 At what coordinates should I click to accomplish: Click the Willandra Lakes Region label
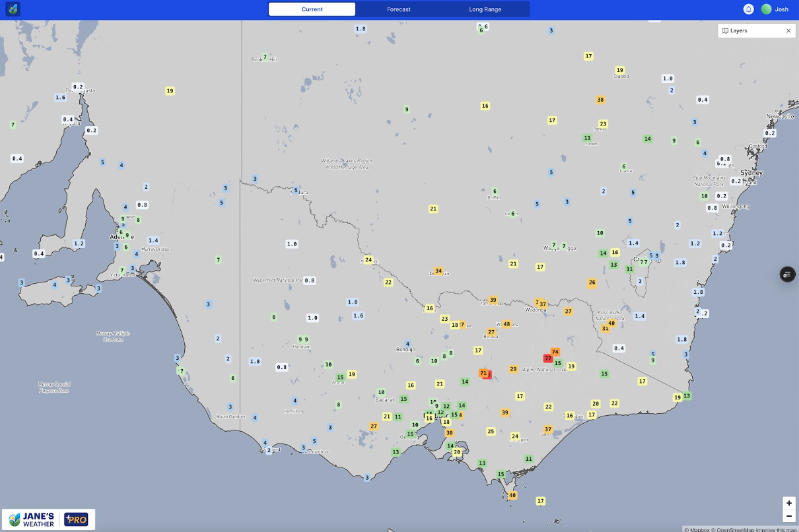pyautogui.click(x=347, y=164)
